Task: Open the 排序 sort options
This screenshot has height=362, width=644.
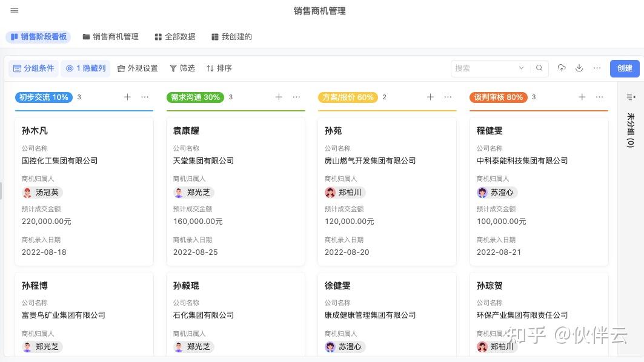Action: [x=219, y=68]
